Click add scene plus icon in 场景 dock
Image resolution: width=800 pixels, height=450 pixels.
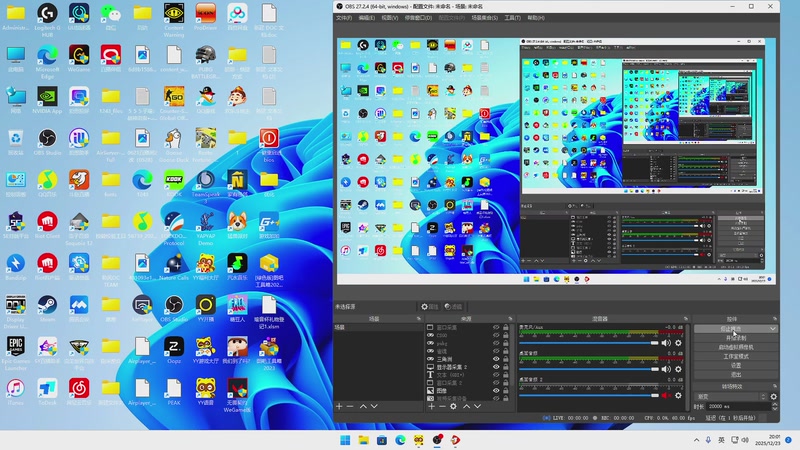[339, 406]
